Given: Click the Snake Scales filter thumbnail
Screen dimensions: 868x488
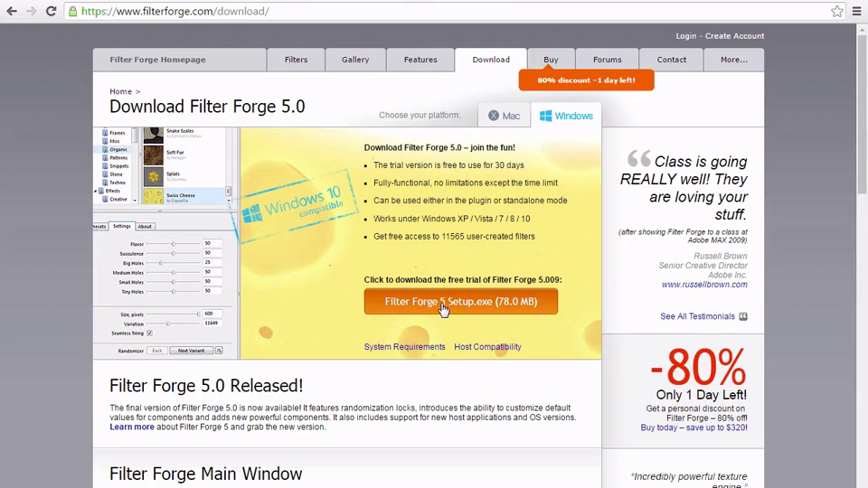Looking at the screenshot, I should 154,135.
